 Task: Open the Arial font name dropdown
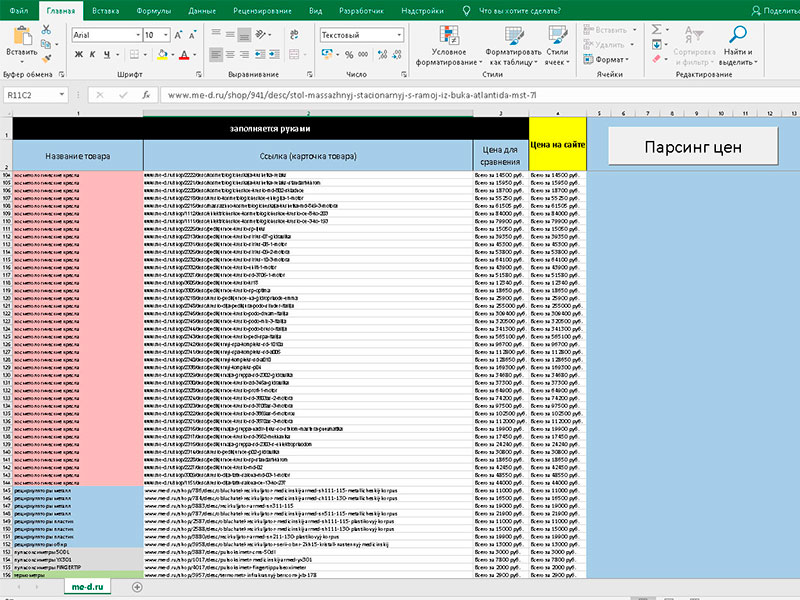[x=138, y=35]
